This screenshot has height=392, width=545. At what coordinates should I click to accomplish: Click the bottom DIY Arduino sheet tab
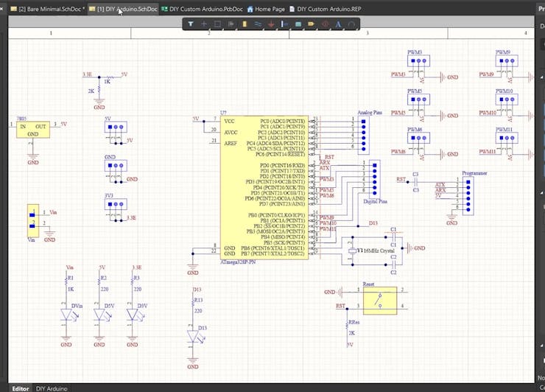52,388
